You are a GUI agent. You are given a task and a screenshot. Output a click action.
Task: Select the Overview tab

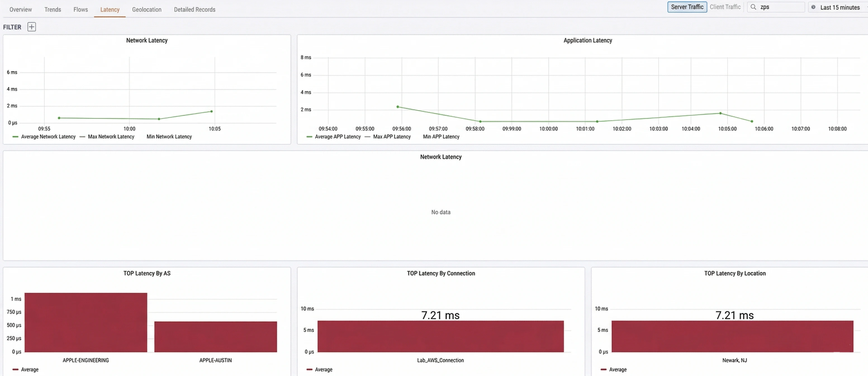click(x=20, y=9)
